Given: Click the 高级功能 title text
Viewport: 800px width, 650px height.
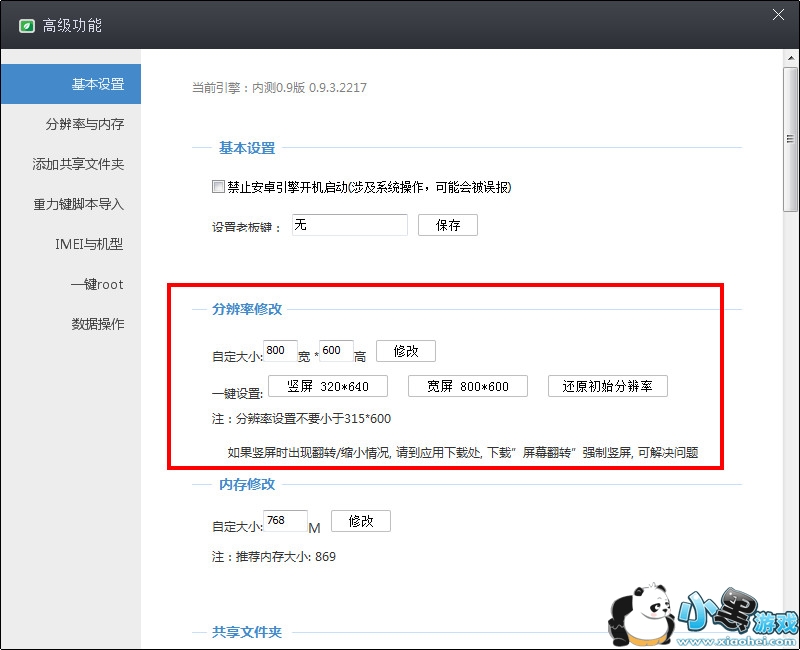Looking at the screenshot, I should click(x=72, y=26).
